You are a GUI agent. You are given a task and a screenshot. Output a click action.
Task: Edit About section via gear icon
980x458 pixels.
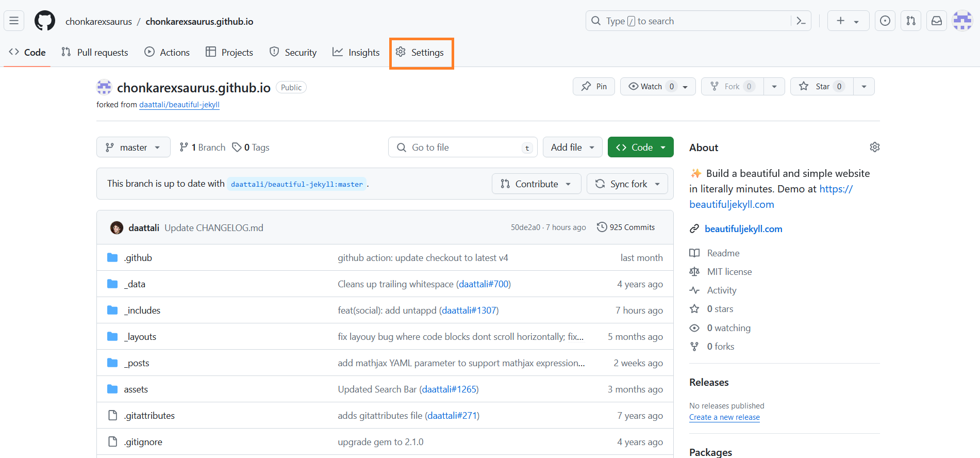pyautogui.click(x=875, y=147)
